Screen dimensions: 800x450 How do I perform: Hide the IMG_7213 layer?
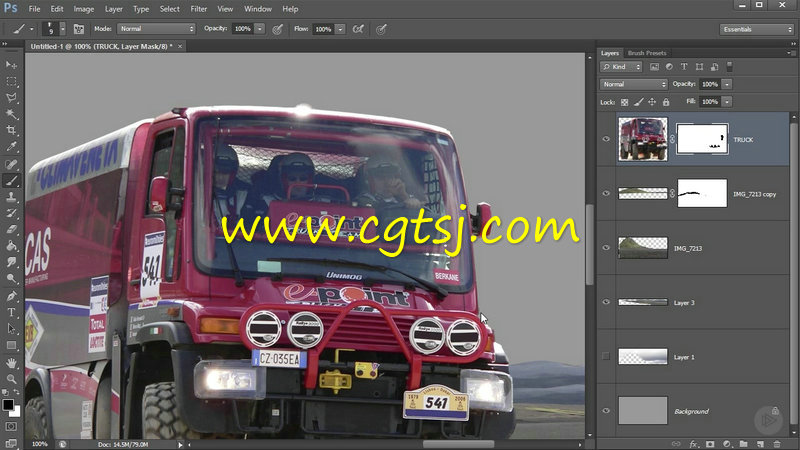click(606, 247)
